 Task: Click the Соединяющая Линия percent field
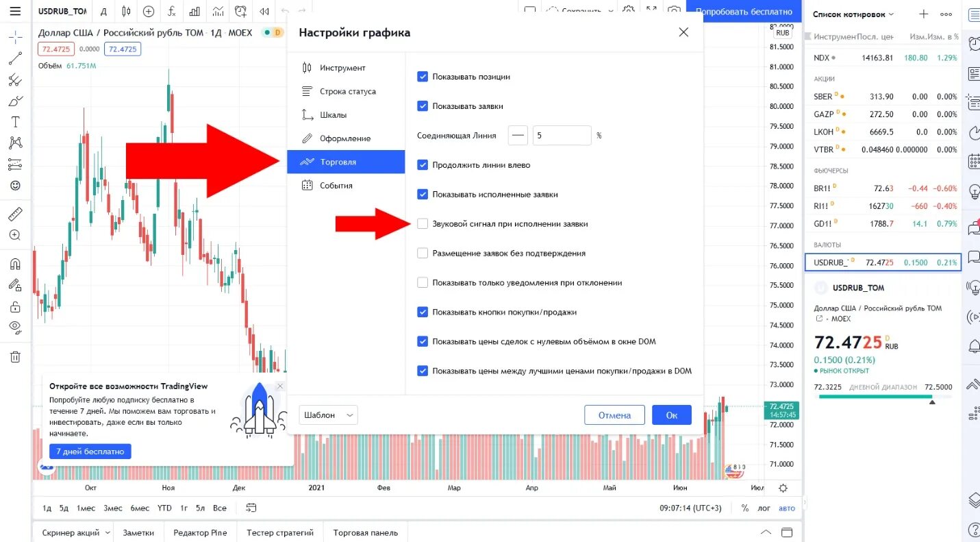(562, 136)
